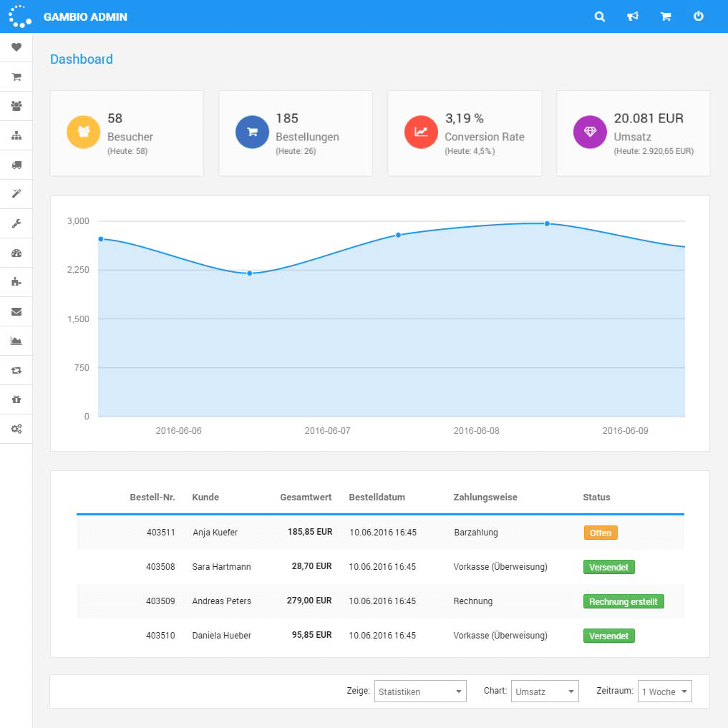Click the heart favorites icon in sidebar
Viewport: 728px width, 728px height.
[x=16, y=47]
